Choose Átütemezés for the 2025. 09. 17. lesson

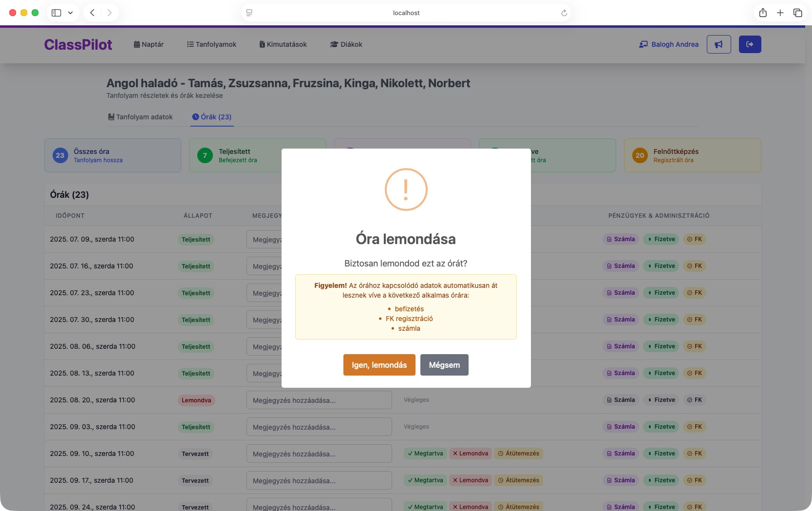point(518,480)
